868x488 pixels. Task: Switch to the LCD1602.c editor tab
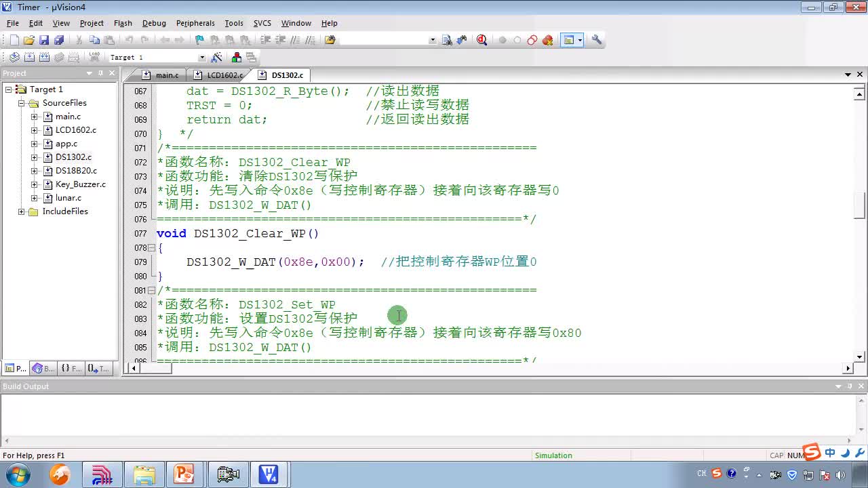(219, 75)
